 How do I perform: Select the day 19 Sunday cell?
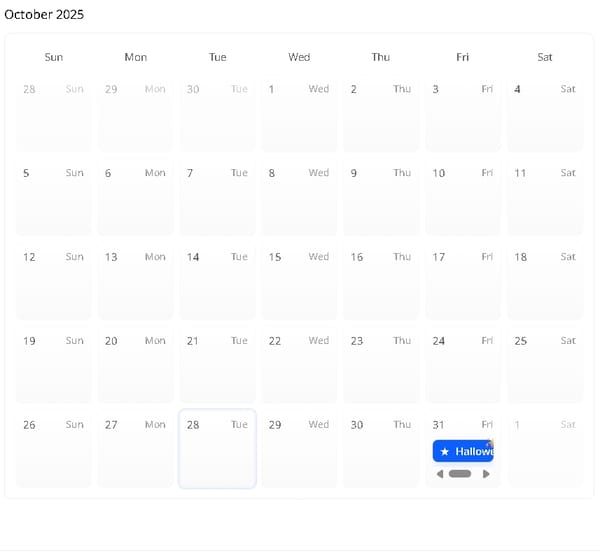pyautogui.click(x=54, y=365)
